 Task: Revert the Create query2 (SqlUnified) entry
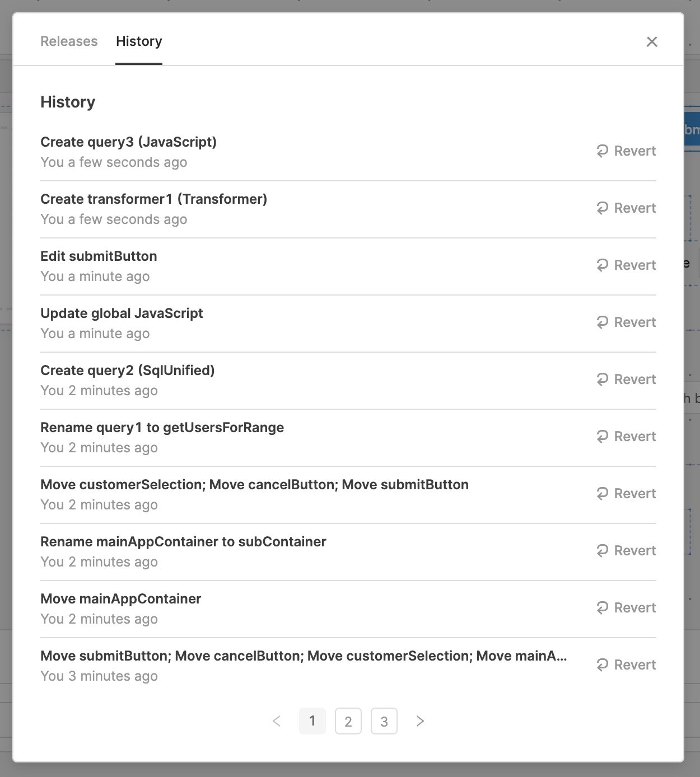pos(626,380)
